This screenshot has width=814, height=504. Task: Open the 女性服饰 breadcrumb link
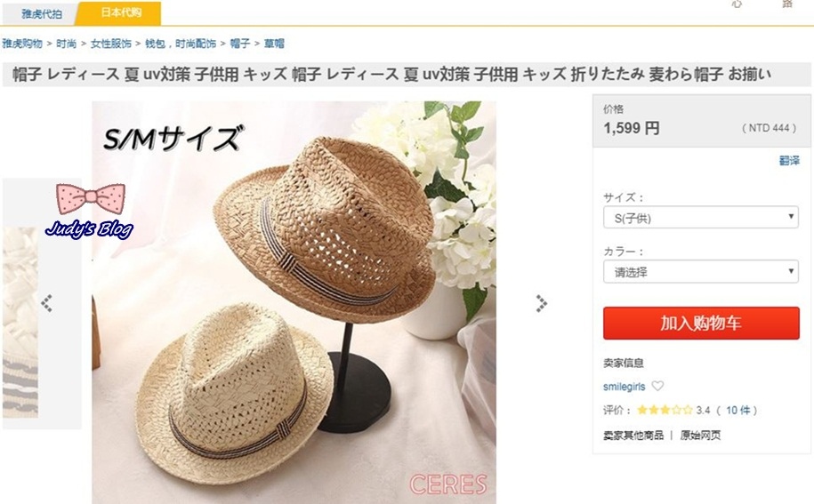[111, 44]
